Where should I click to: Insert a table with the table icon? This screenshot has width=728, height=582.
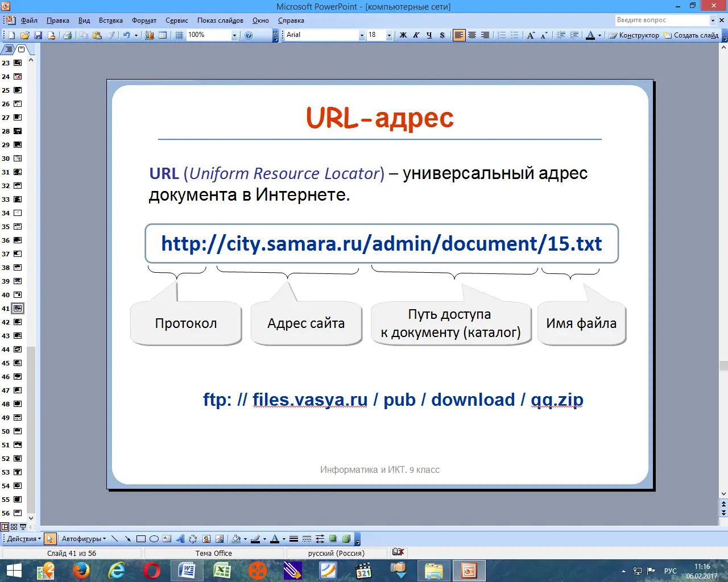click(163, 35)
